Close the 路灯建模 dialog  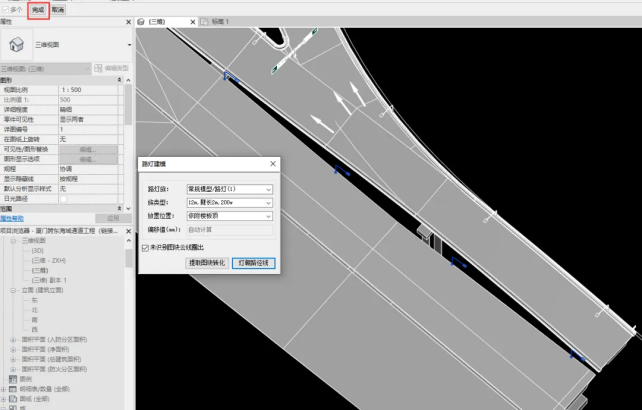point(273,163)
